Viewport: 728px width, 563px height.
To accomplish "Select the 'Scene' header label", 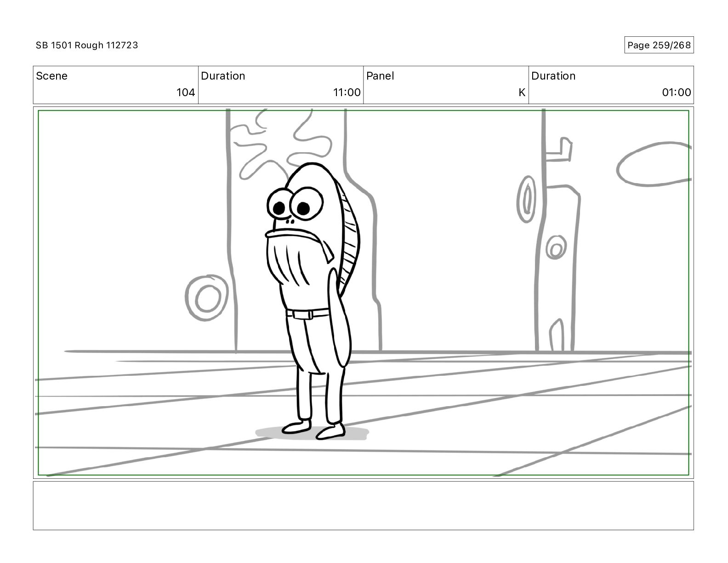I will [51, 76].
